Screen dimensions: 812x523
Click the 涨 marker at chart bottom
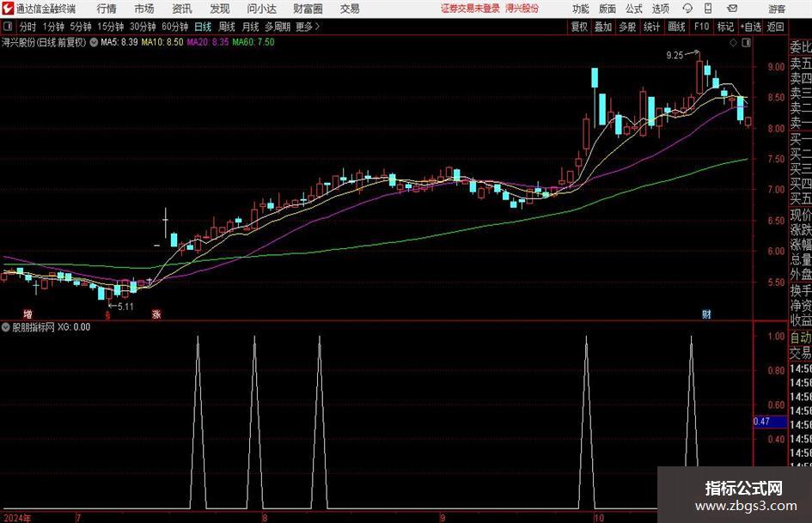tap(156, 313)
